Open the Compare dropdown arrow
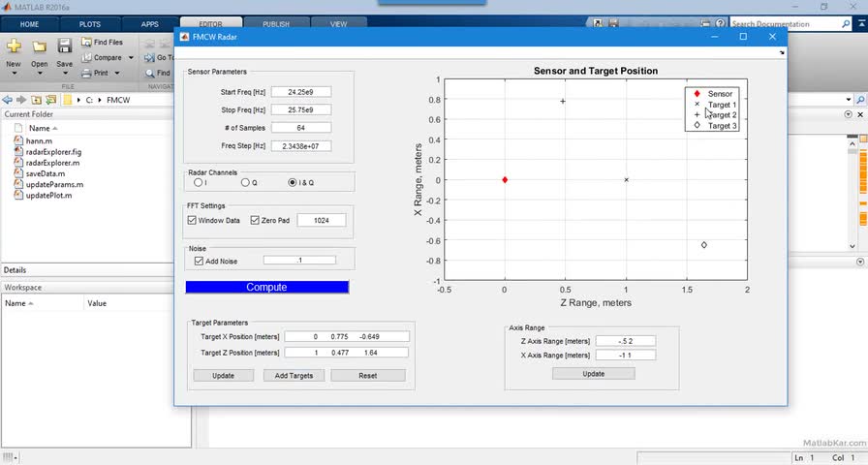The width and height of the screenshot is (868, 465). coord(131,57)
